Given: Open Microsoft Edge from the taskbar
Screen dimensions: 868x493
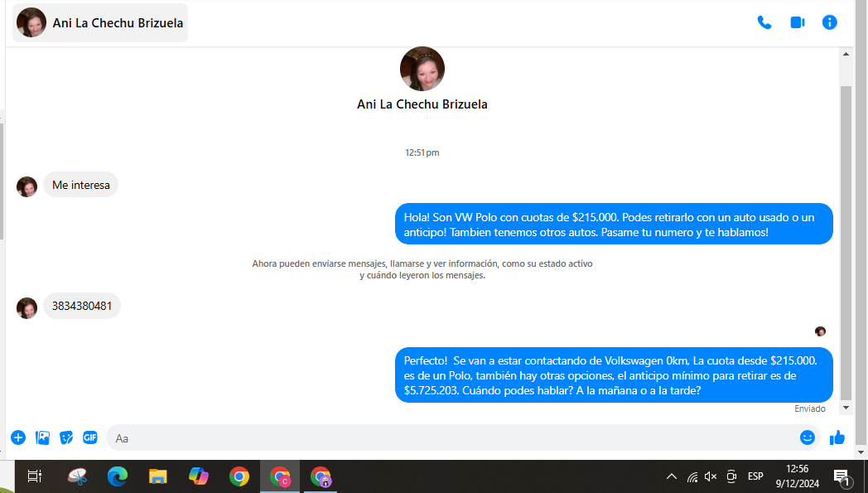Looking at the screenshot, I should pyautogui.click(x=118, y=476).
